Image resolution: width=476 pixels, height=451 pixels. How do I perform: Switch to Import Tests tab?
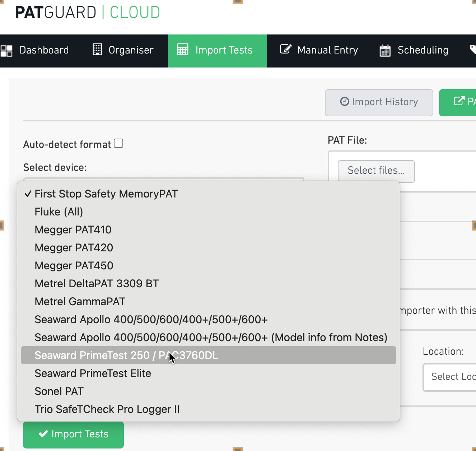tap(218, 51)
